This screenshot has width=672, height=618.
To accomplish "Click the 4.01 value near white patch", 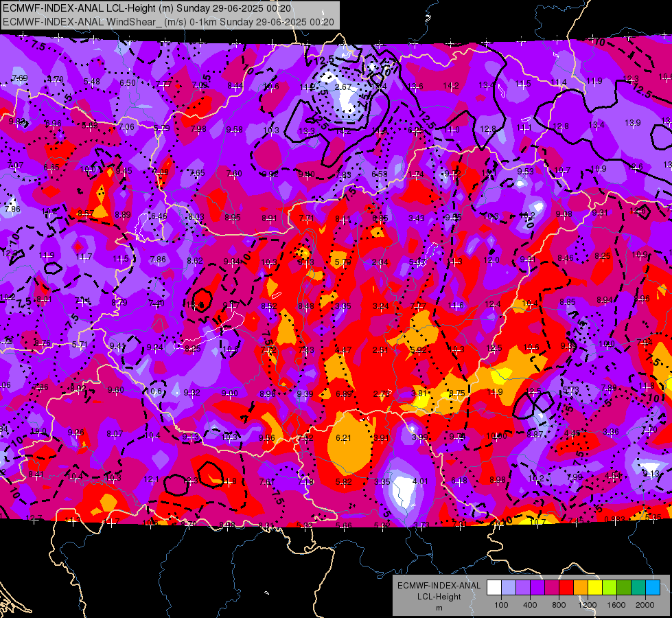I will pos(419,481).
